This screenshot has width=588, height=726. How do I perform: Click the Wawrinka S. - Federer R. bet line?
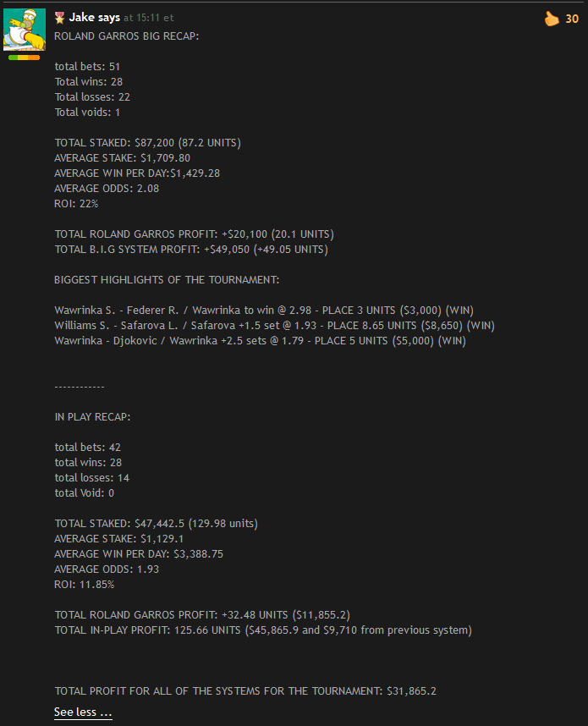click(264, 311)
